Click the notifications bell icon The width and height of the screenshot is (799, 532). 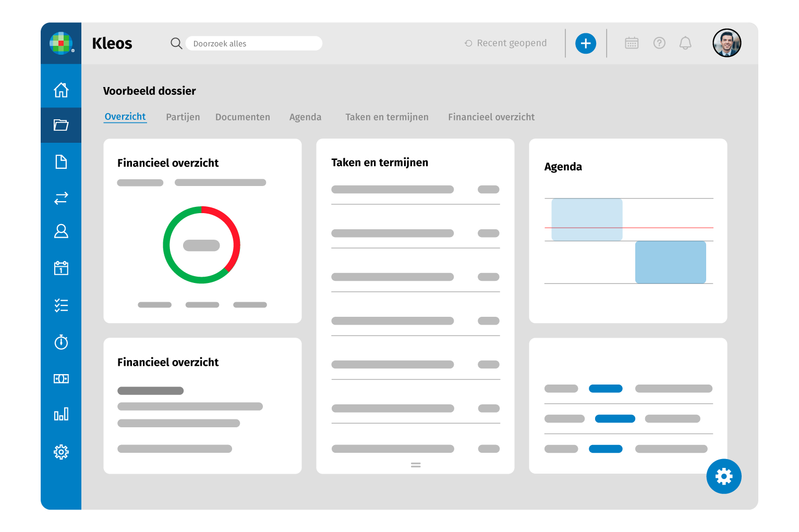685,43
